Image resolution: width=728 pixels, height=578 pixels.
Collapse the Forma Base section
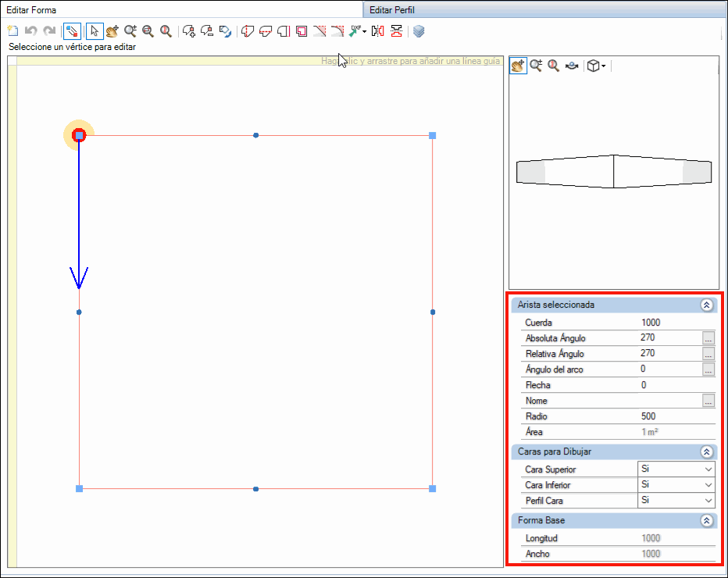707,520
